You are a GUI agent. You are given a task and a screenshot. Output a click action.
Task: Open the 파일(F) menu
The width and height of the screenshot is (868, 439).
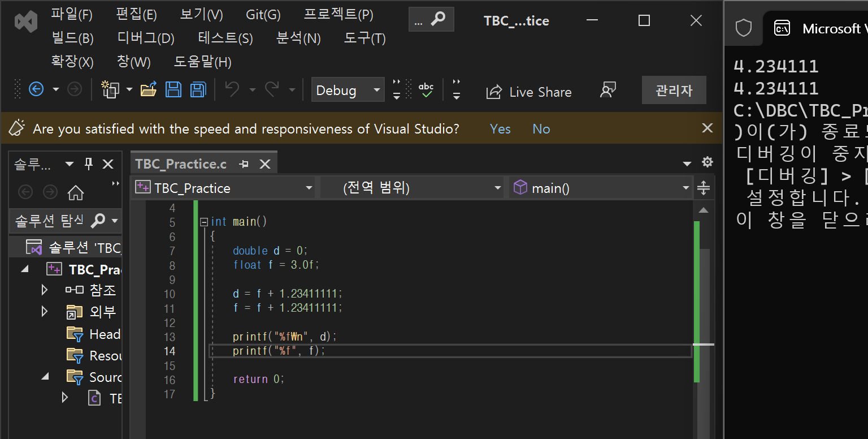(72, 14)
